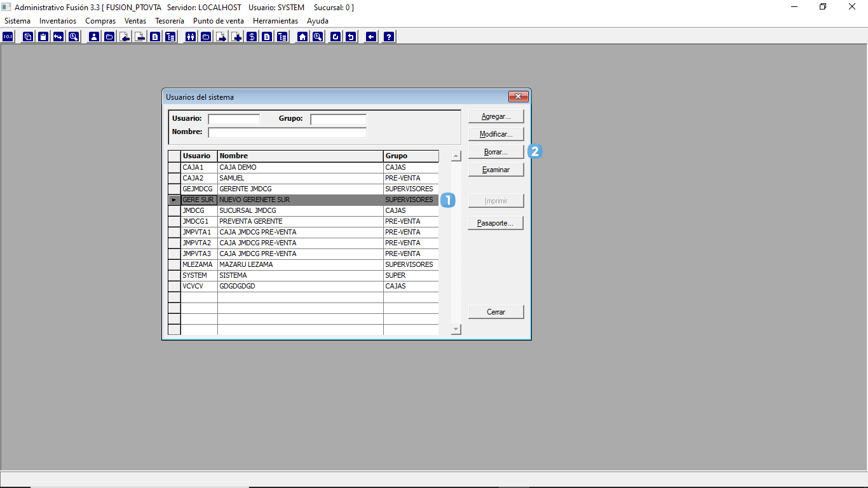Click the clockwise refresh arrow toolbar icon
Viewport: 868px width, 488px height.
pos(336,36)
